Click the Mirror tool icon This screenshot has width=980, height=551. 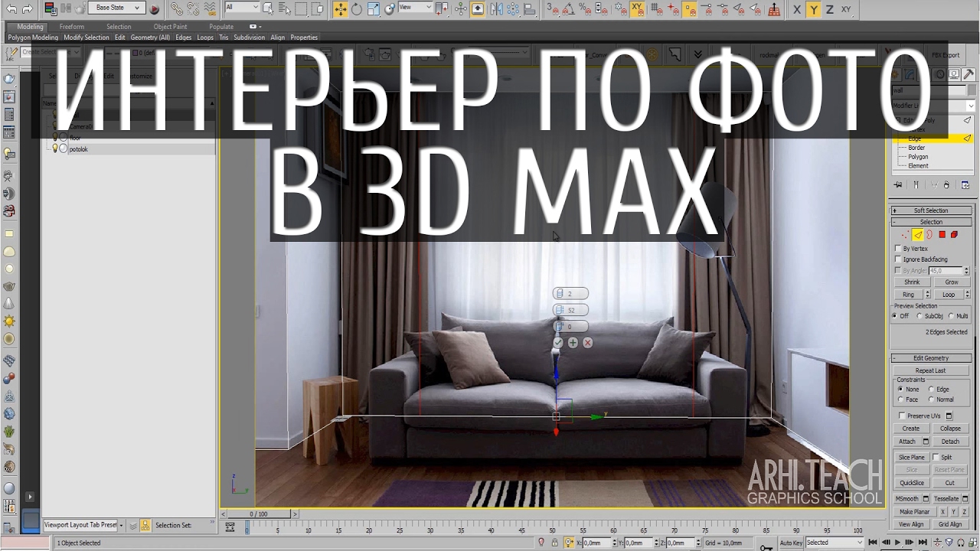coord(496,8)
